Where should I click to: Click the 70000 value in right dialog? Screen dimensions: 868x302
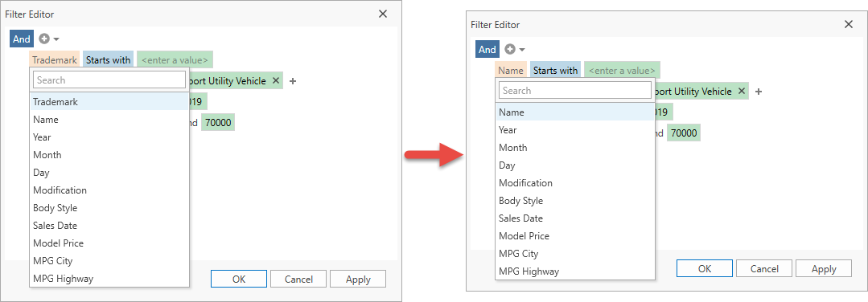[684, 133]
